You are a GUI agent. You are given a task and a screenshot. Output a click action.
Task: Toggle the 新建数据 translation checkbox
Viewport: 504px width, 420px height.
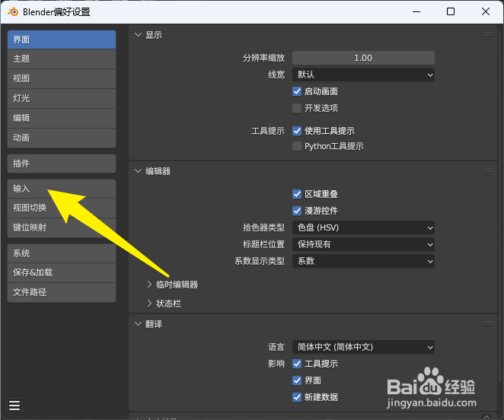(297, 397)
